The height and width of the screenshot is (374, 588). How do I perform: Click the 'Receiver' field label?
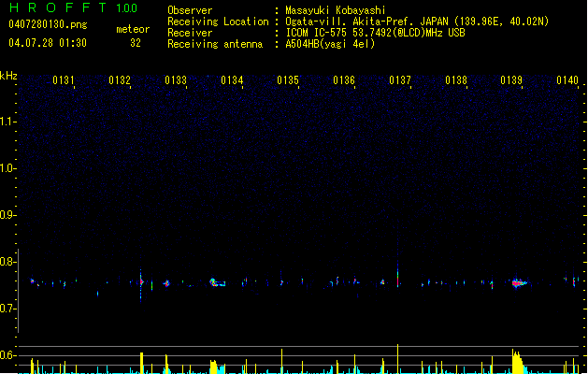(x=190, y=33)
